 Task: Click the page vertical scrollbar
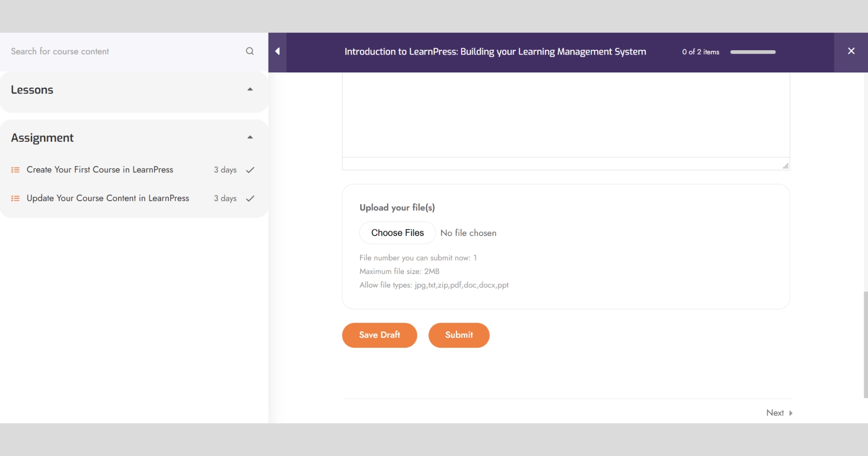(866, 345)
